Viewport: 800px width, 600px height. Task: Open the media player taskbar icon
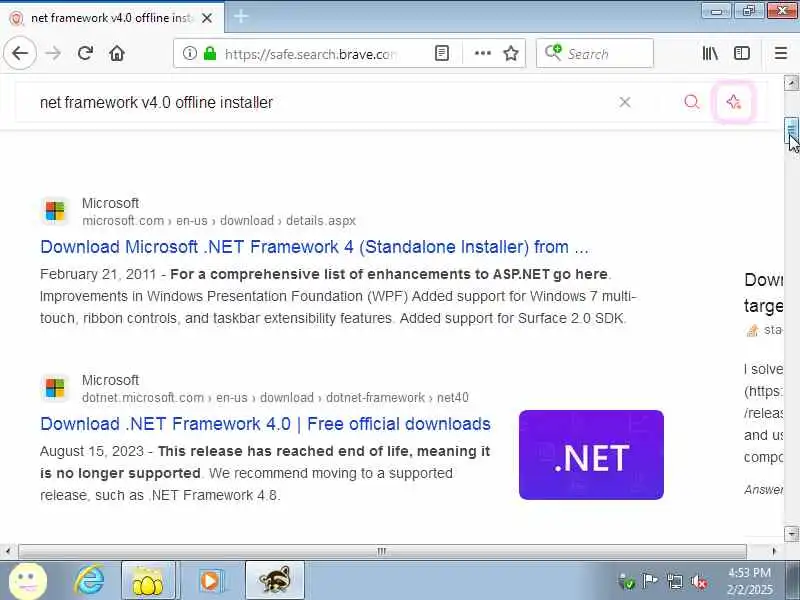tap(210, 581)
